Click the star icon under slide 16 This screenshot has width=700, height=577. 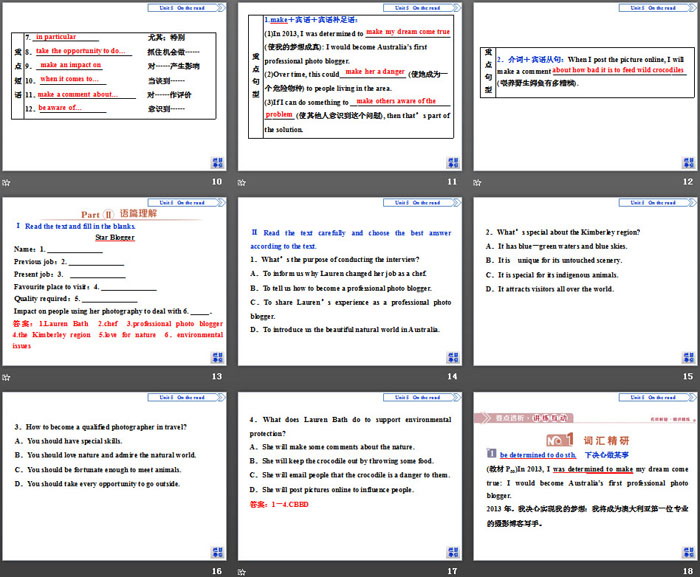pos(7,570)
